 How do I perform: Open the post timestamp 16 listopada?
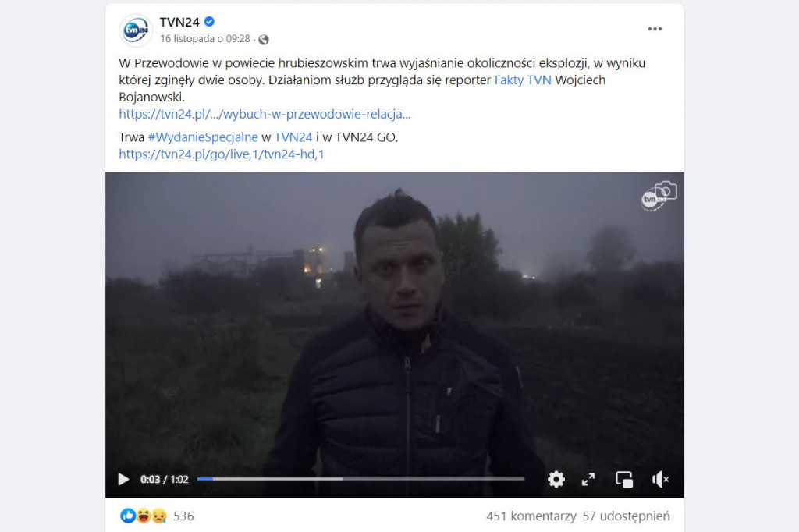point(205,39)
